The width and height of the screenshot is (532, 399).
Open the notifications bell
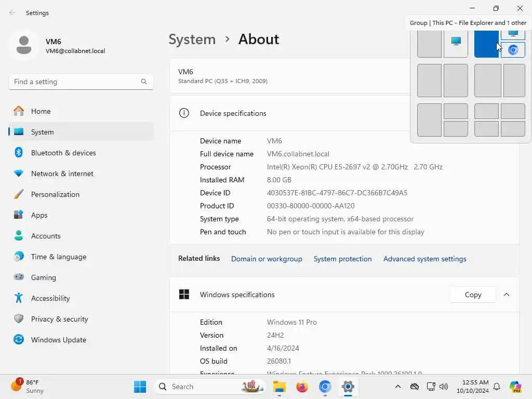click(x=497, y=387)
